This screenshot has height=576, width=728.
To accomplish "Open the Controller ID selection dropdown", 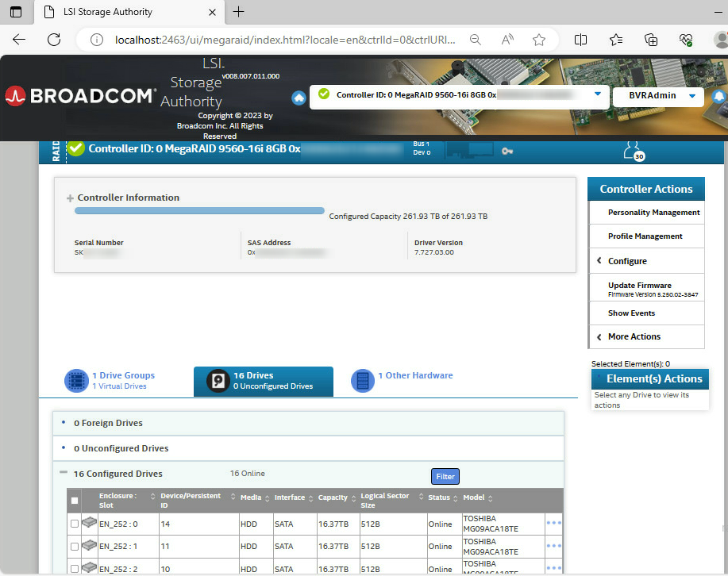I will (598, 94).
